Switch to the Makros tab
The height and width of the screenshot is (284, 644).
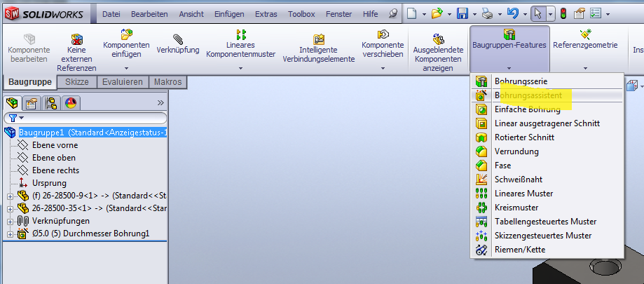coord(167,82)
